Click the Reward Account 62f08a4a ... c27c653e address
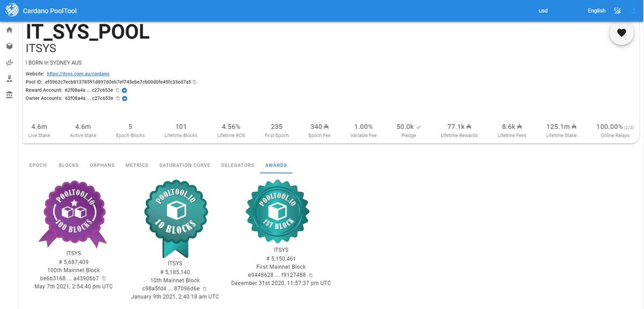Image resolution: width=644 pixels, height=309 pixels. [x=89, y=90]
